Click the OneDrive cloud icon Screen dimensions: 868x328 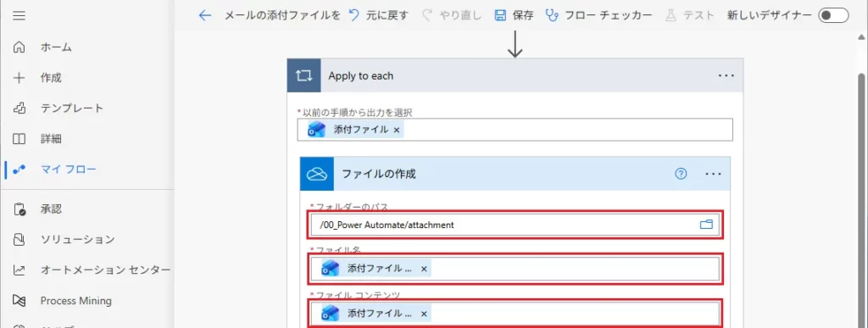(318, 174)
